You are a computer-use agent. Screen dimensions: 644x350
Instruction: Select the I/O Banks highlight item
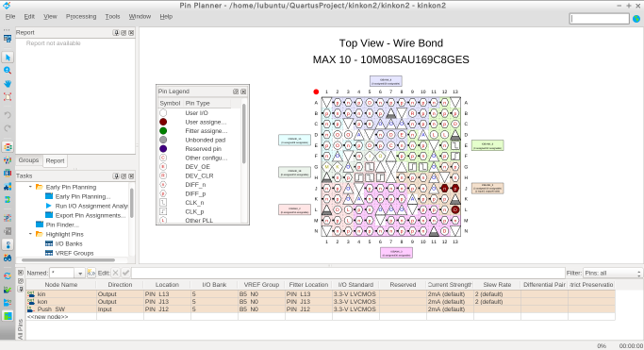[69, 243]
